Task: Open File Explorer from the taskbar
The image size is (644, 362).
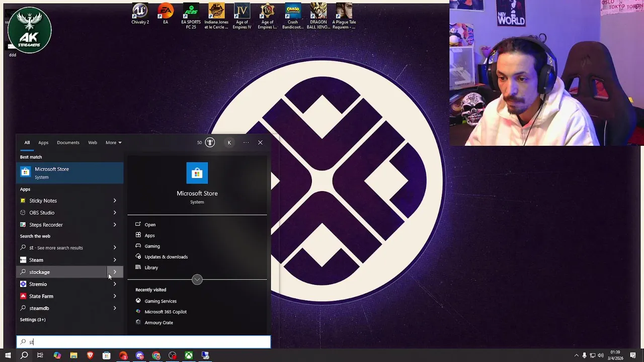Action: (x=73, y=355)
